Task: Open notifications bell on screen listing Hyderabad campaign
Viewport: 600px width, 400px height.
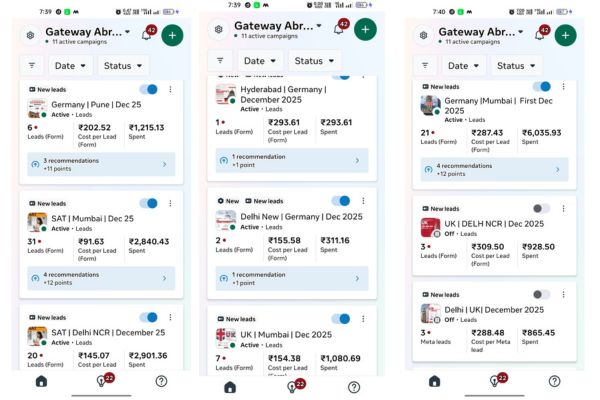Action: pyautogui.click(x=338, y=29)
